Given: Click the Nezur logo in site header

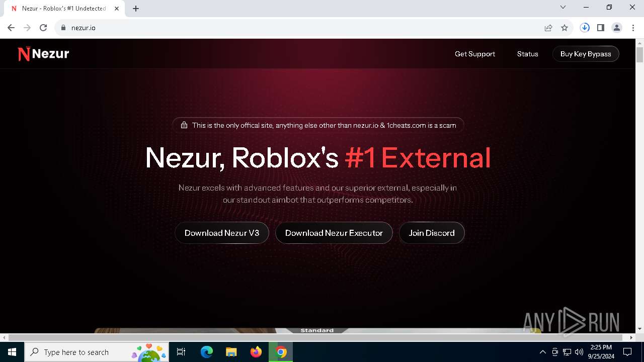Looking at the screenshot, I should 43,54.
